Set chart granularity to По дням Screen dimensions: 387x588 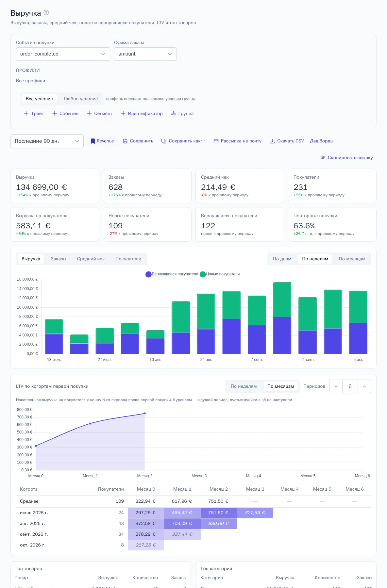[282, 259]
